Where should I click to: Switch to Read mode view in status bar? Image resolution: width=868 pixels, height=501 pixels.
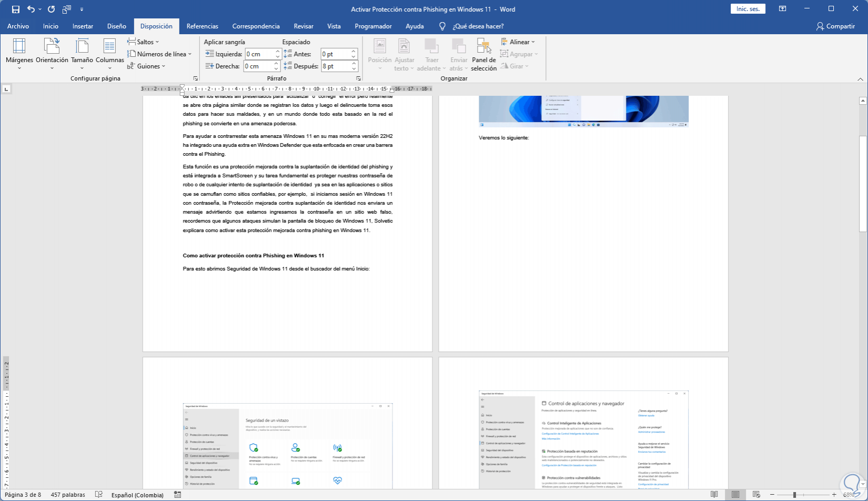[714, 495]
